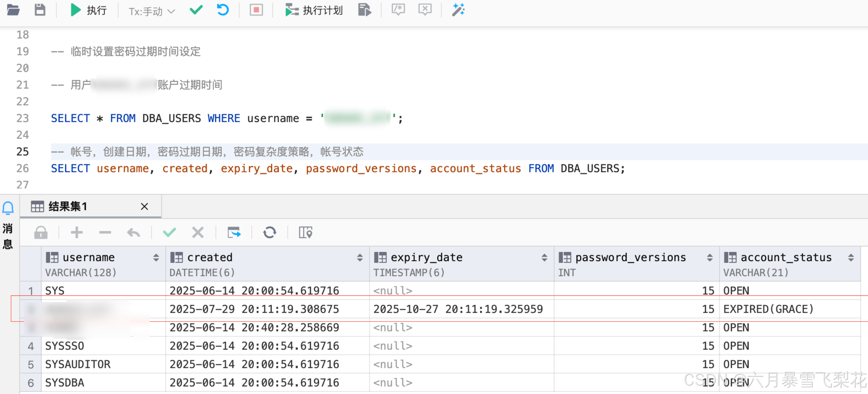Close the 结果集1 result tab
868x394 pixels.
pos(144,206)
